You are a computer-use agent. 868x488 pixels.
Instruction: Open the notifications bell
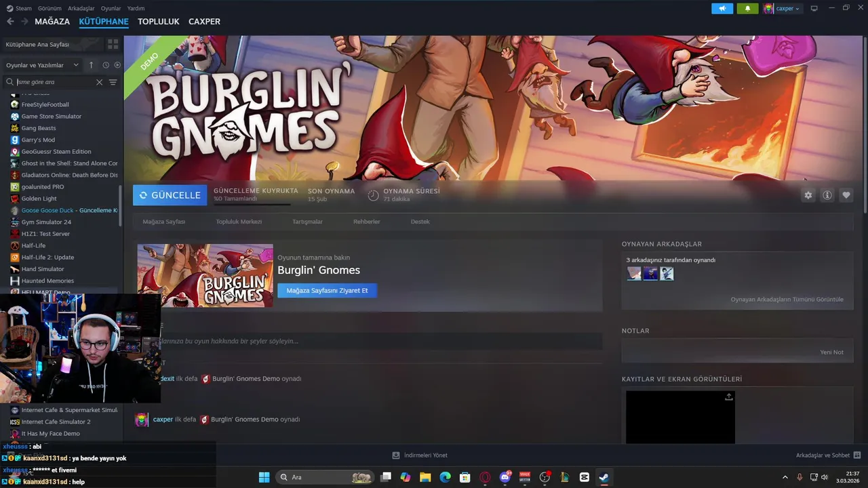[748, 8]
